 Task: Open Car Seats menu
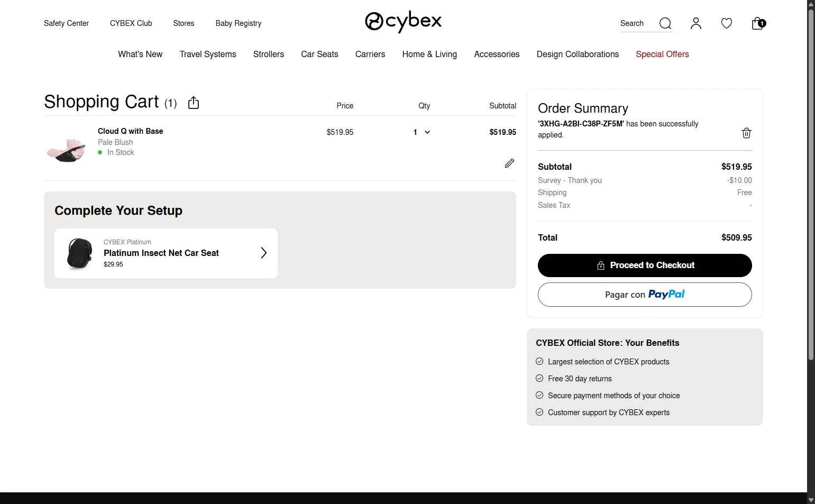319,54
